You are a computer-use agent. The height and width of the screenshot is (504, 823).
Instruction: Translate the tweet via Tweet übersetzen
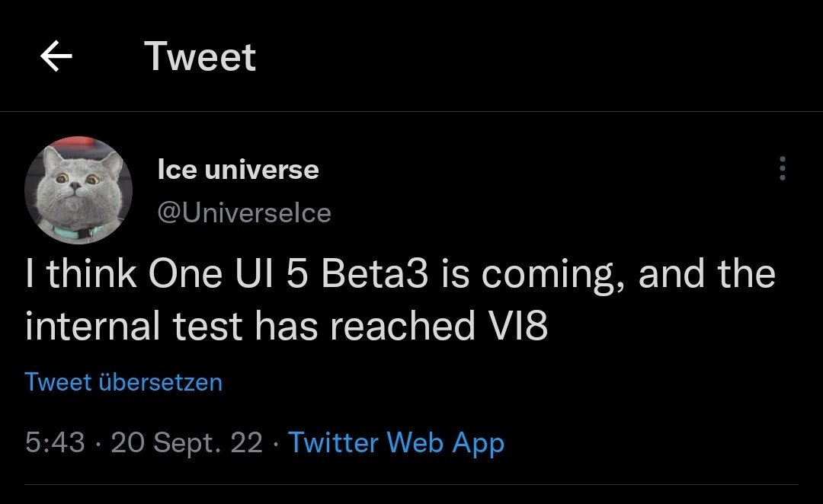[x=123, y=381]
